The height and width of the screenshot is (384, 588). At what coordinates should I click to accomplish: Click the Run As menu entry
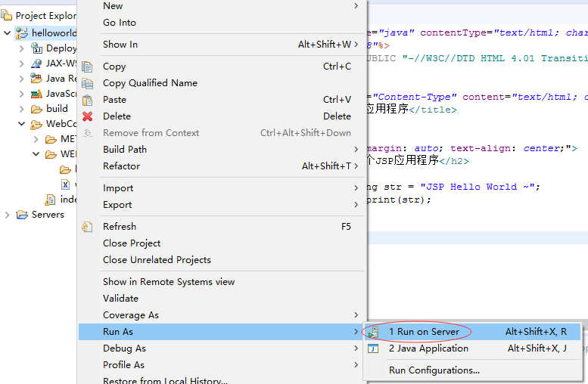coord(221,332)
